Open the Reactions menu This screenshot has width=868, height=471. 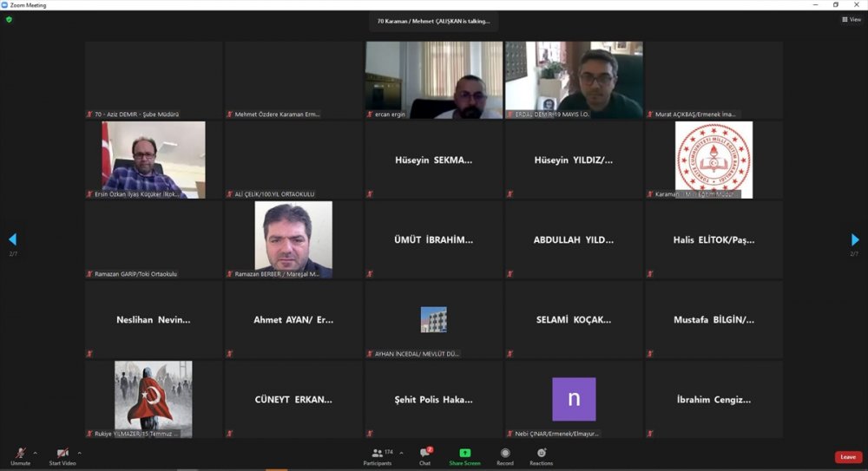541,455
